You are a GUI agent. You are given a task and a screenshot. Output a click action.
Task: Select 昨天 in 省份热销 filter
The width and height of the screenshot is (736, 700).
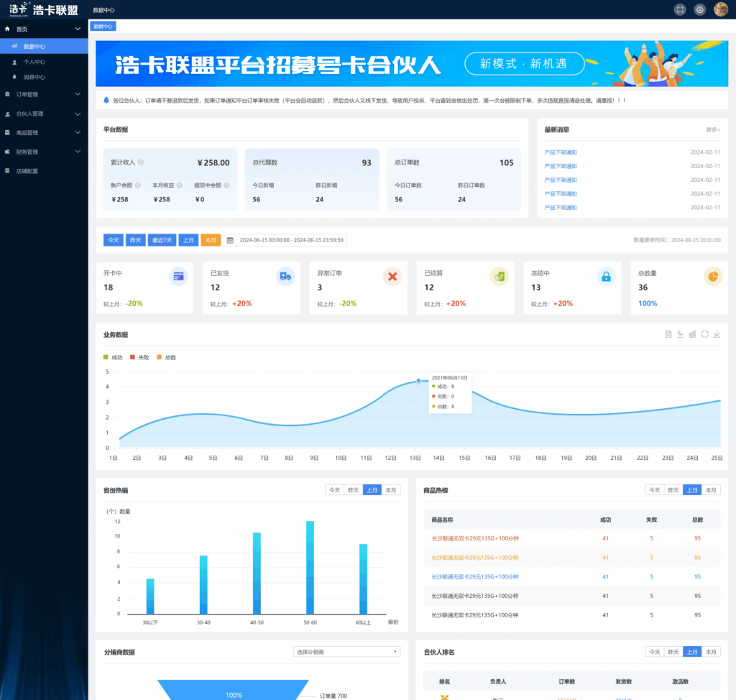coord(354,490)
